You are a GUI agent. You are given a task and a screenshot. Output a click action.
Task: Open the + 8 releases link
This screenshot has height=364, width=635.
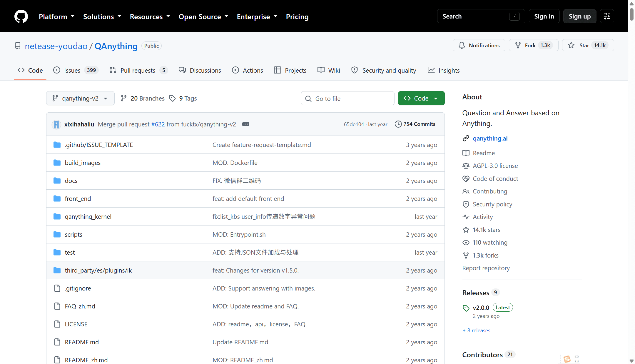pos(476,330)
